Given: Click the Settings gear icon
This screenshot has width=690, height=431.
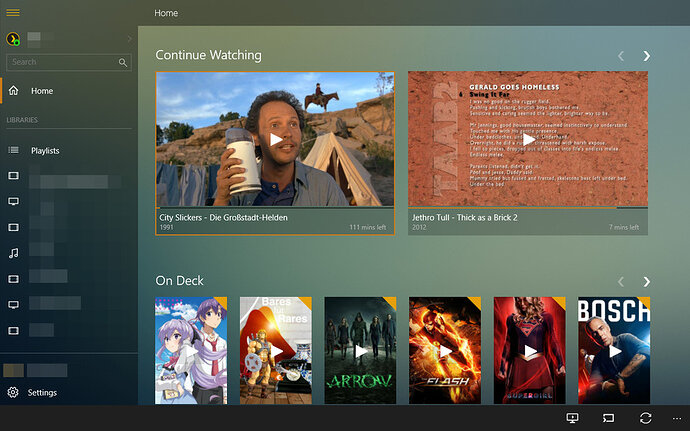Looking at the screenshot, I should [13, 392].
